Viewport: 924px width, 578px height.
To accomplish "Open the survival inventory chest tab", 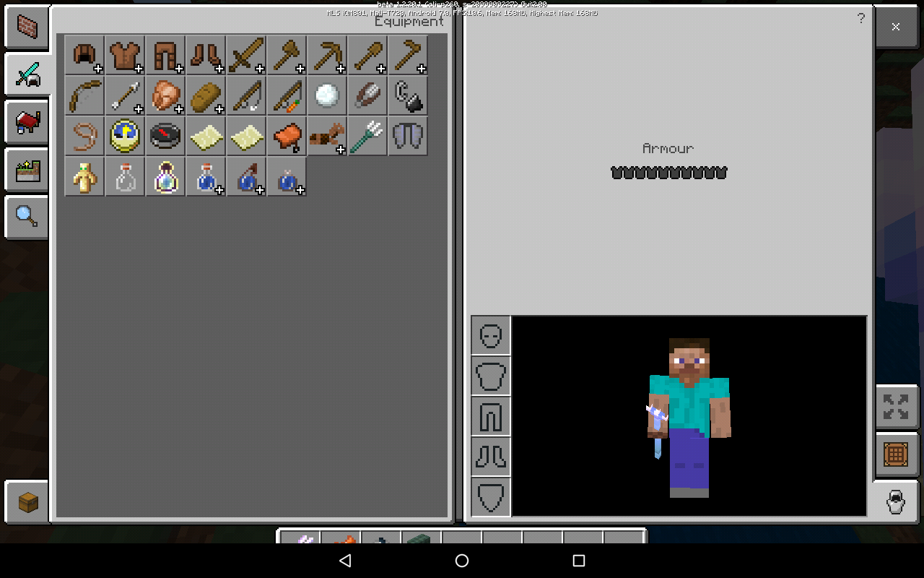I will click(27, 501).
